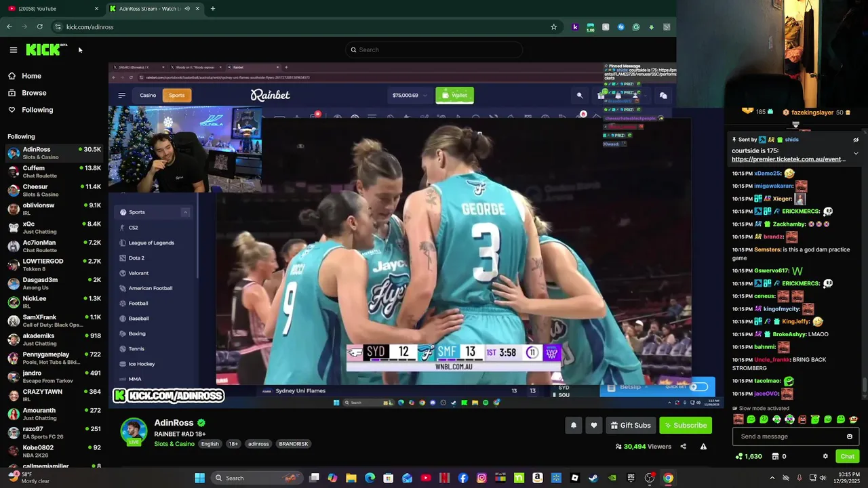Bookmark this page with star icon

[553, 27]
